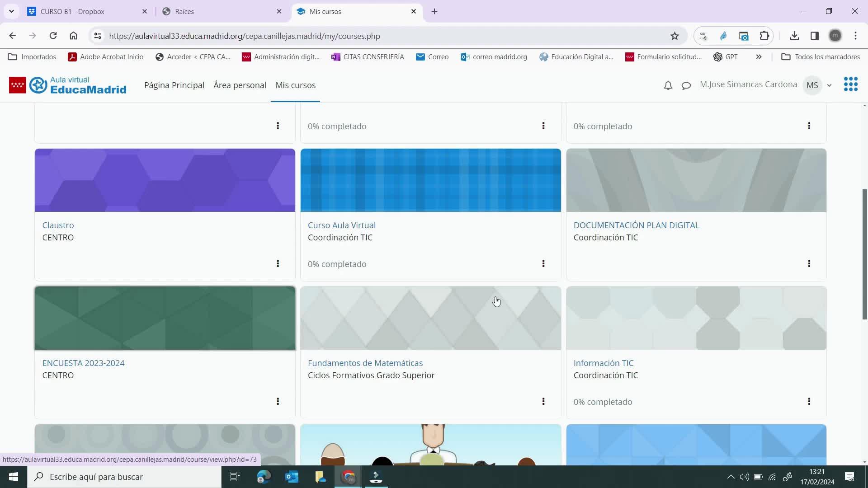Click the green ENCUESTA 2023-2024 course banner

(x=165, y=318)
